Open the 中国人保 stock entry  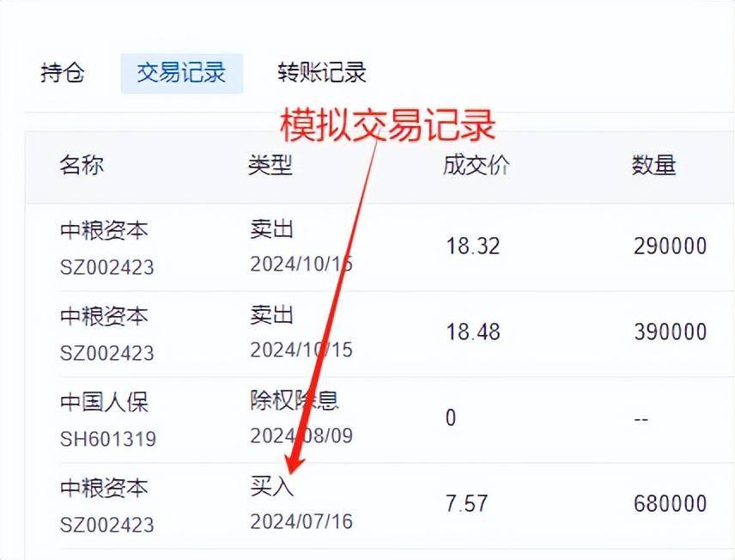pyautogui.click(x=104, y=403)
